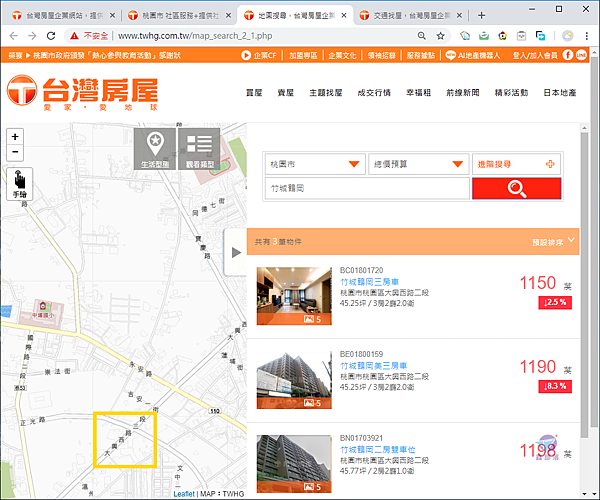Expand the 進階搜尋 advanced search

[x=516, y=164]
